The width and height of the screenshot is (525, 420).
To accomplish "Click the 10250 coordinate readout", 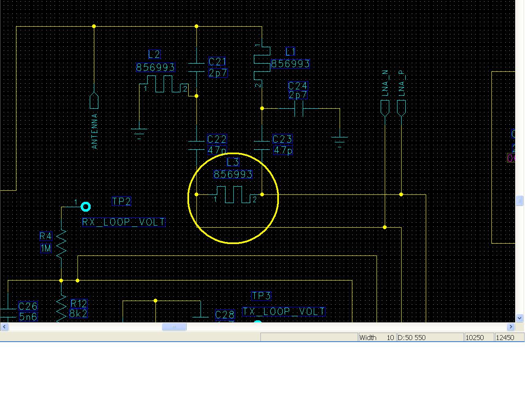I will (x=479, y=338).
